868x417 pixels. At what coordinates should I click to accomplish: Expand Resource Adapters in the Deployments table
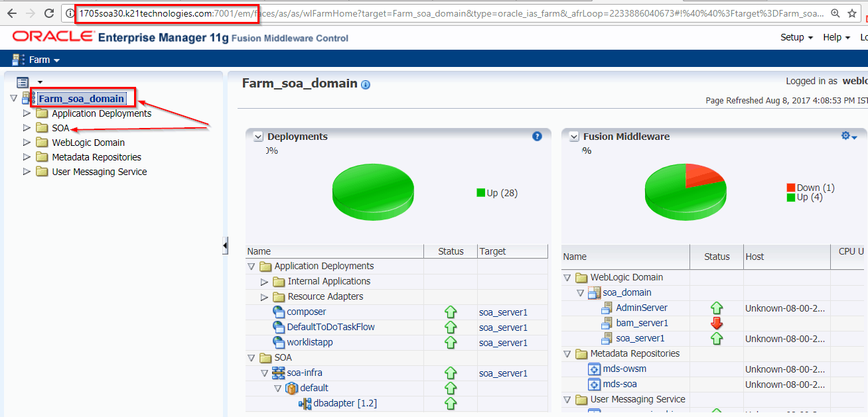(265, 297)
